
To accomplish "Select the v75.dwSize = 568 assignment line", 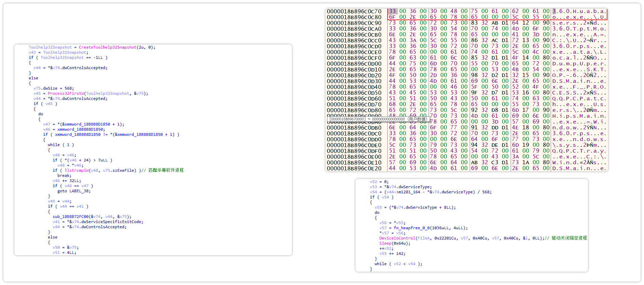I will pyautogui.click(x=54, y=88).
